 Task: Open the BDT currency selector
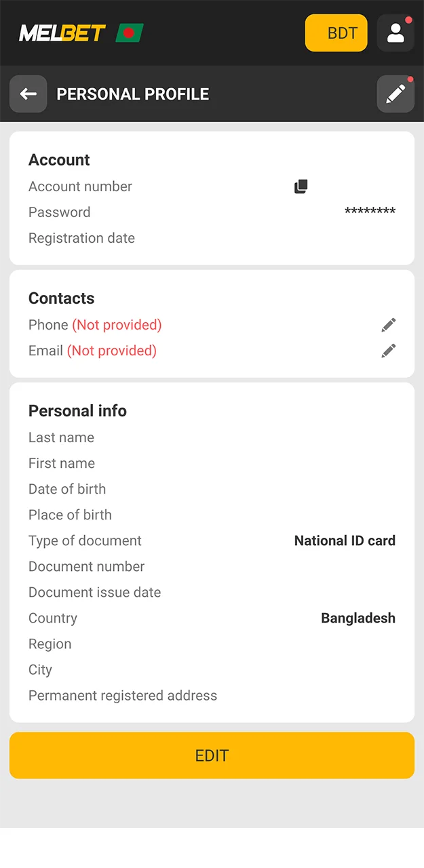336,33
